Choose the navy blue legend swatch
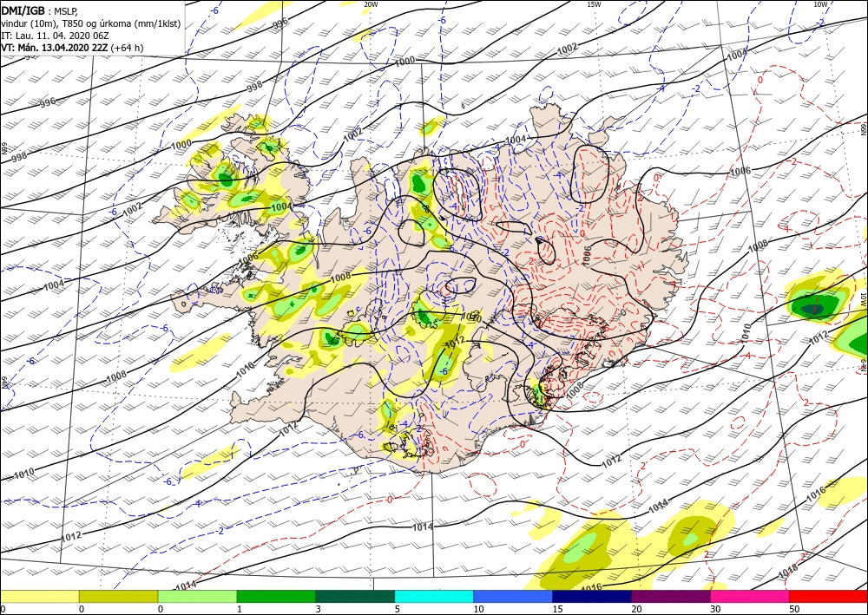The image size is (868, 615). pos(592,596)
